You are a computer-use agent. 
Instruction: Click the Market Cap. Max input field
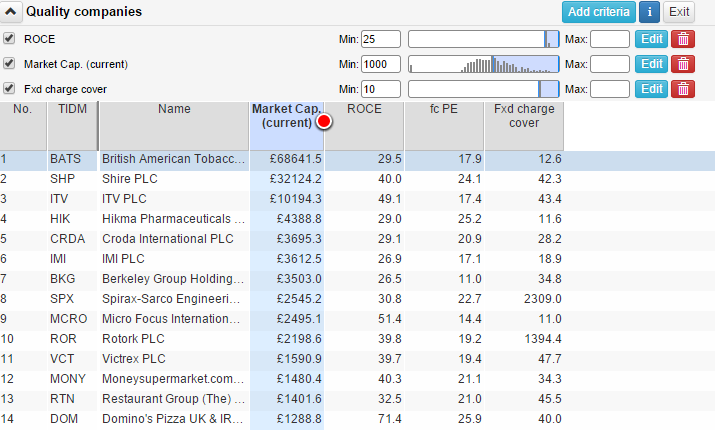610,64
